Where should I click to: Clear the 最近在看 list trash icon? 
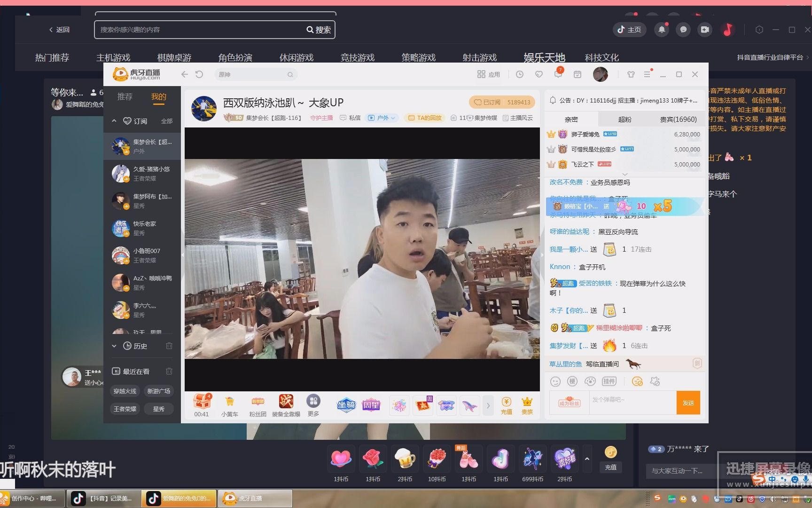tap(169, 371)
